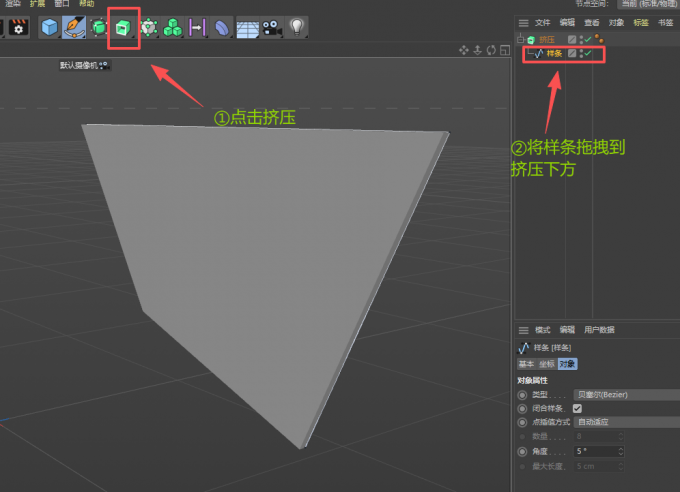Toggle green checkmark of 挤压 object

[586, 40]
